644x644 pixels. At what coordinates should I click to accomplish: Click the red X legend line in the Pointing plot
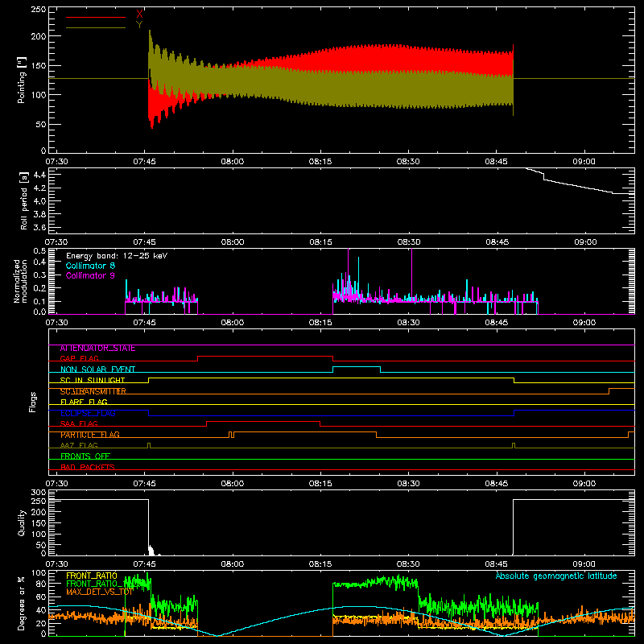tap(96, 17)
